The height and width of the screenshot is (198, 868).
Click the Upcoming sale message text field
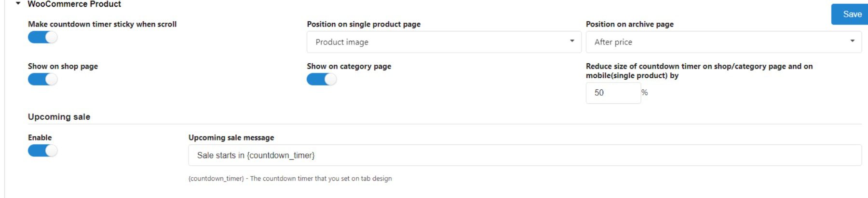click(524, 156)
